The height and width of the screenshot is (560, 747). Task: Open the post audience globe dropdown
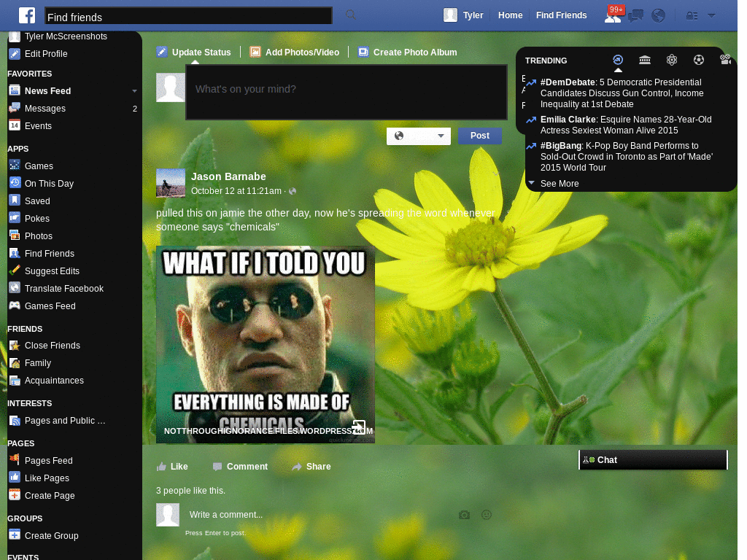click(418, 136)
